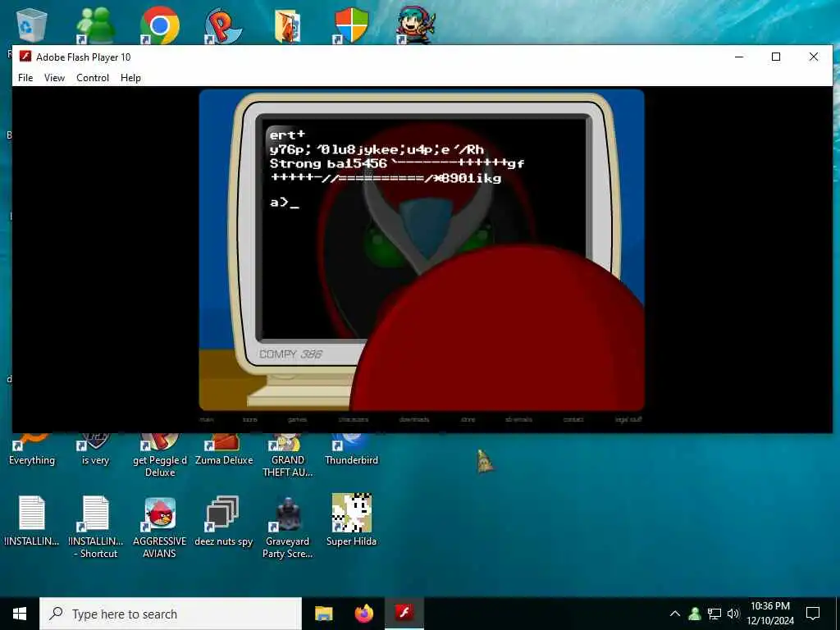Click the 'store' navigation link
The height and width of the screenshot is (630, 840).
[468, 419]
